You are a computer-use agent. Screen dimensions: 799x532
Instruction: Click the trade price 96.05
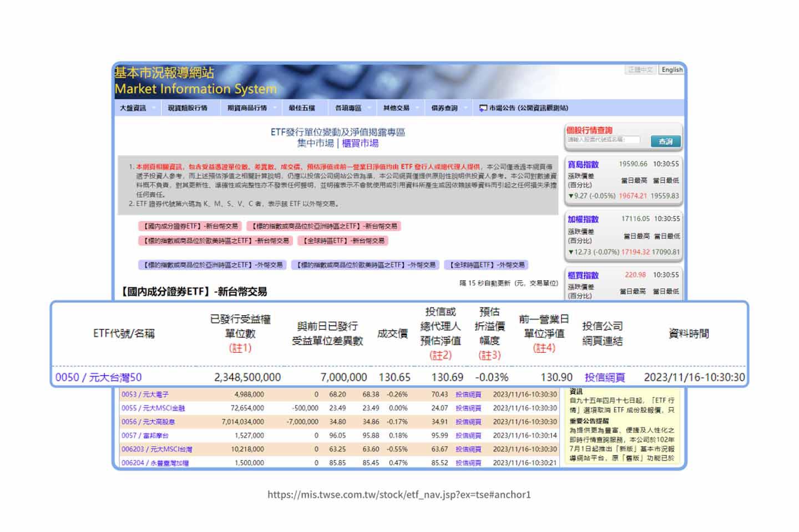point(337,435)
